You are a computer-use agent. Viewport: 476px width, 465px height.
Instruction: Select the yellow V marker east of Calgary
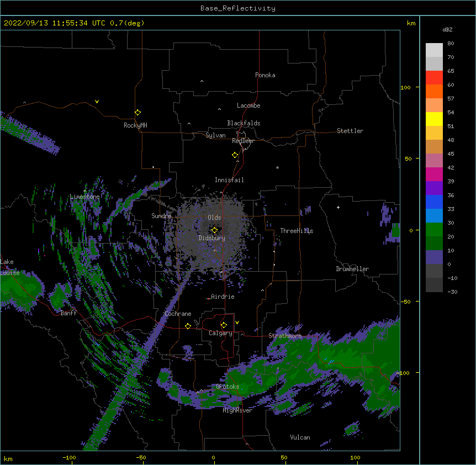click(x=237, y=323)
